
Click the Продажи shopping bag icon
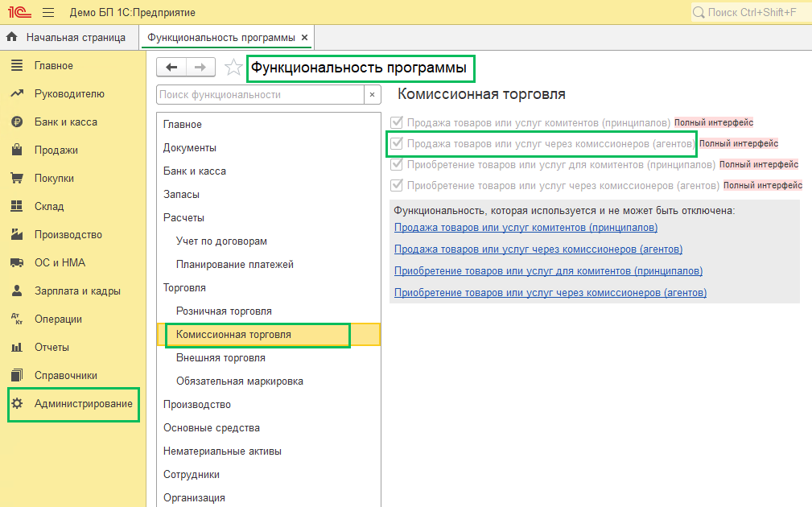point(17,150)
